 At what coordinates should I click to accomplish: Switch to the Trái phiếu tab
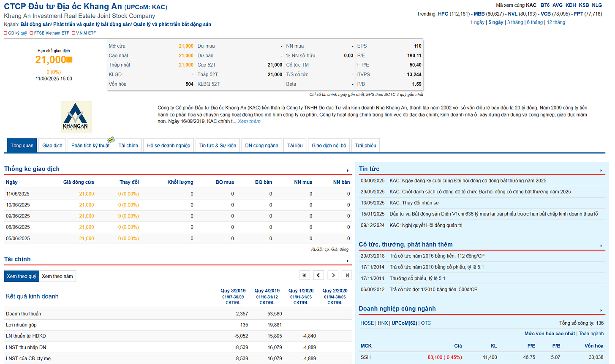tap(366, 145)
